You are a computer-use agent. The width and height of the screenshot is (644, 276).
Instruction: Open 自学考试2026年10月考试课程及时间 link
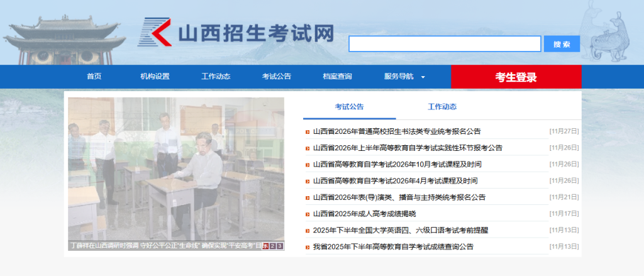(397, 164)
